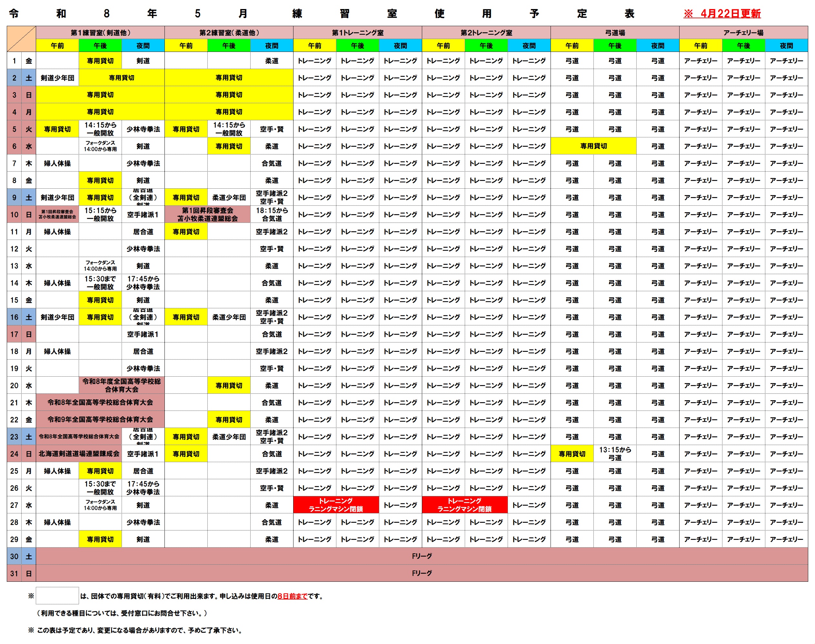Select the Fリーグ row for day 30
The image size is (815, 644).
422,556
